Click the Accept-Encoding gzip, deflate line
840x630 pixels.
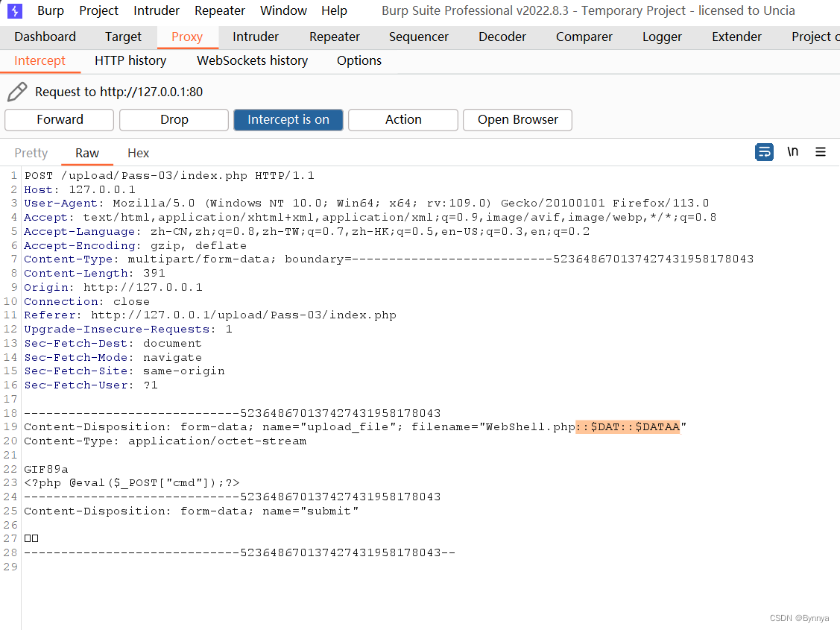135,245
